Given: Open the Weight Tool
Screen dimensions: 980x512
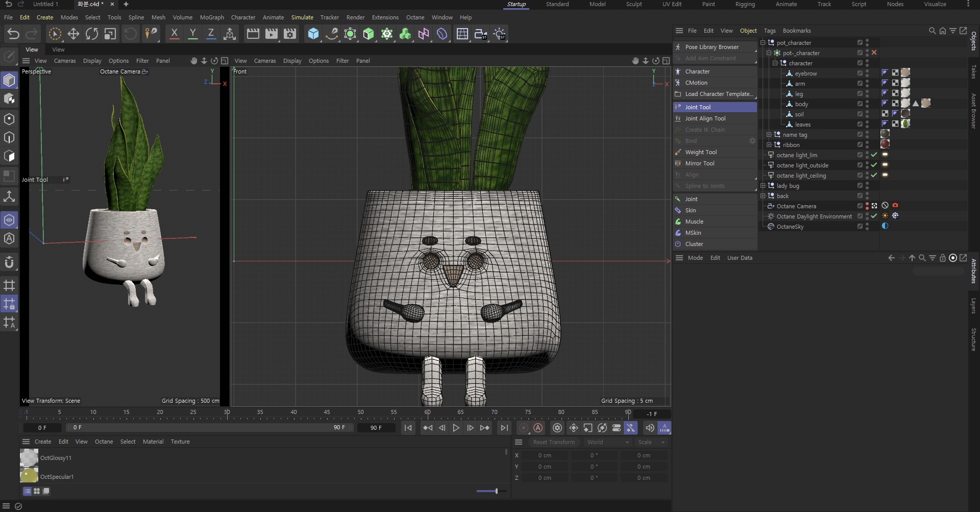Looking at the screenshot, I should tap(715, 152).
